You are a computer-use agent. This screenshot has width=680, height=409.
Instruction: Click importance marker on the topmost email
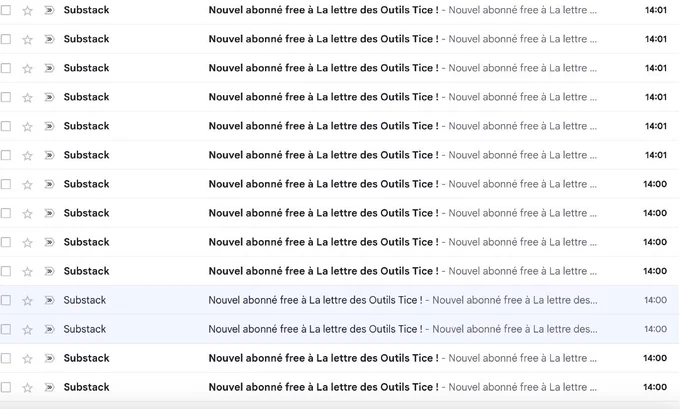coord(49,10)
